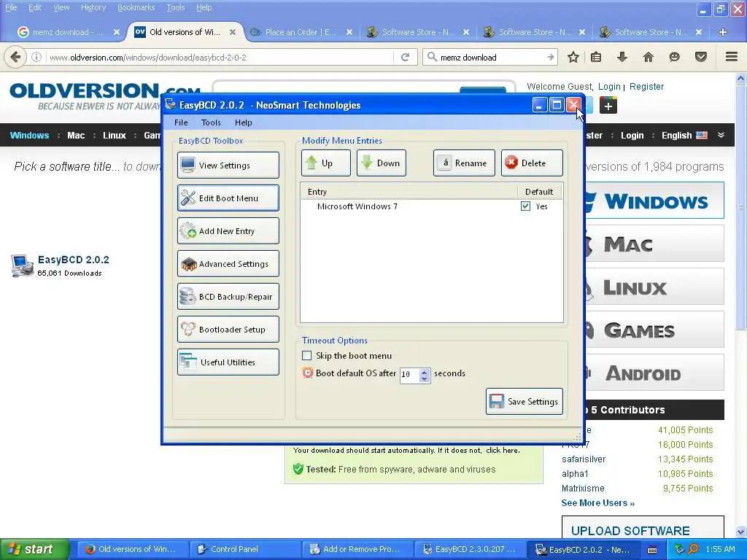Click See More Users link
The width and height of the screenshot is (747, 560).
(x=598, y=503)
